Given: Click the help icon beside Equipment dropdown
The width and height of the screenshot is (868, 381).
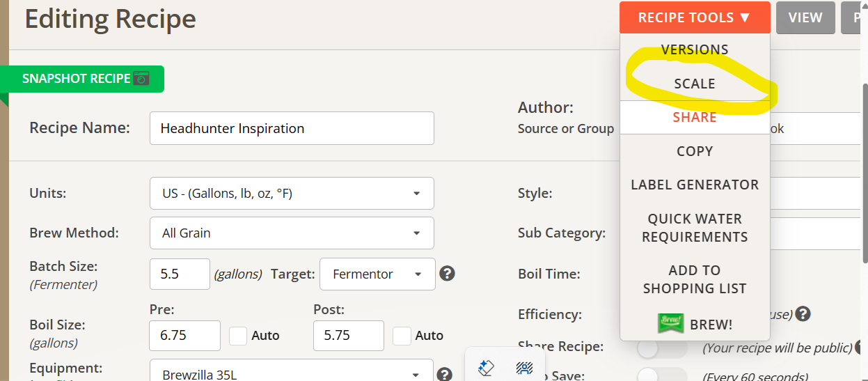Looking at the screenshot, I should (445, 375).
